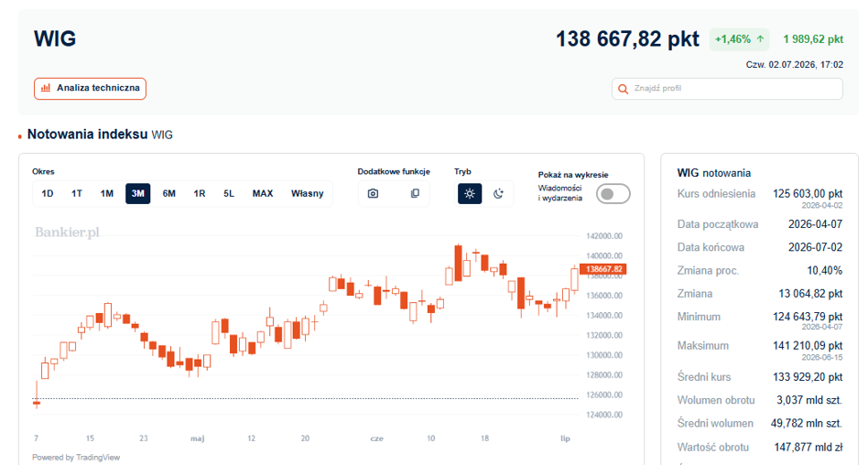Click the Czw. 02.07.2026, 17:02 timestamp
This screenshot has height=465, width=868.
(795, 65)
